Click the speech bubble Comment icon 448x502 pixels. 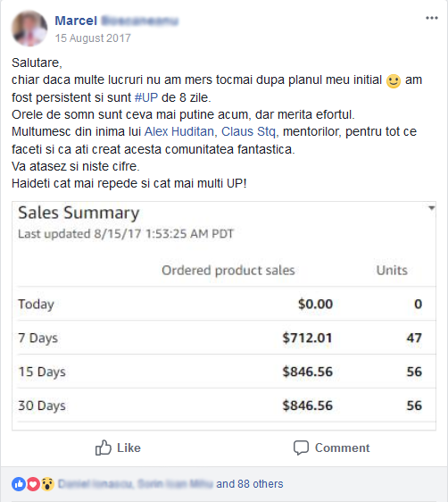301,448
